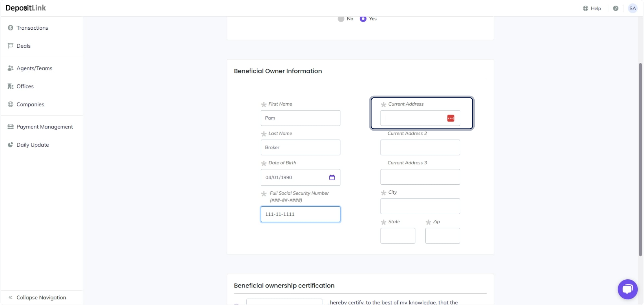Click the DepositLink logo
Image resolution: width=644 pixels, height=305 pixels.
point(26,8)
